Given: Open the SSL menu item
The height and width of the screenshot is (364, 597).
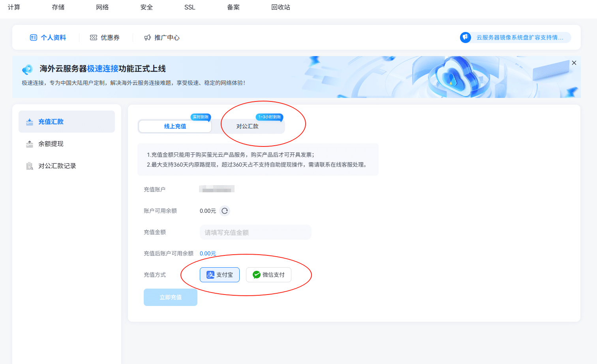Looking at the screenshot, I should [190, 7].
